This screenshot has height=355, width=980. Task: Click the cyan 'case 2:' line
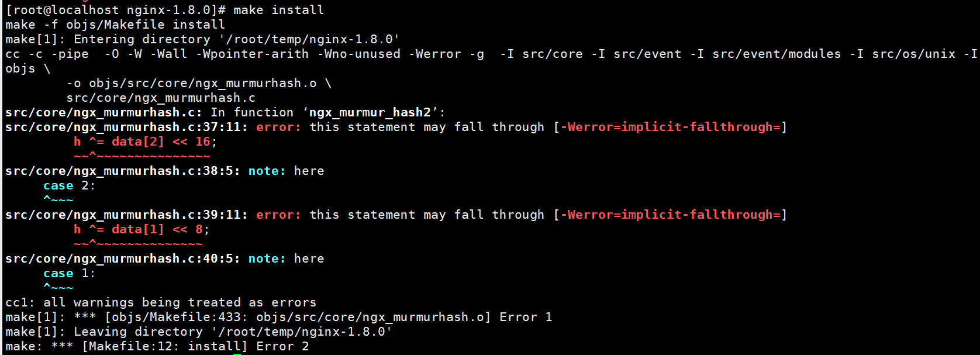69,185
